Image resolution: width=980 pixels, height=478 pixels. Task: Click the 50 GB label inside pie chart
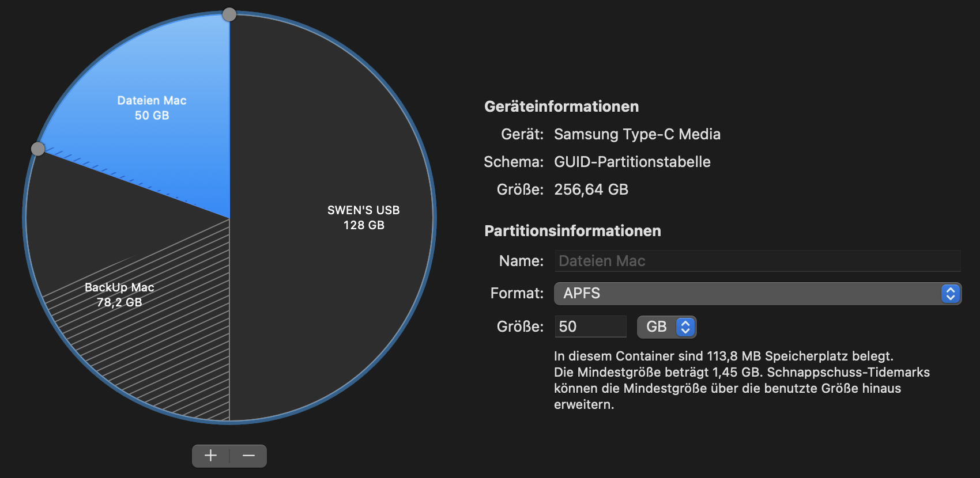click(152, 115)
